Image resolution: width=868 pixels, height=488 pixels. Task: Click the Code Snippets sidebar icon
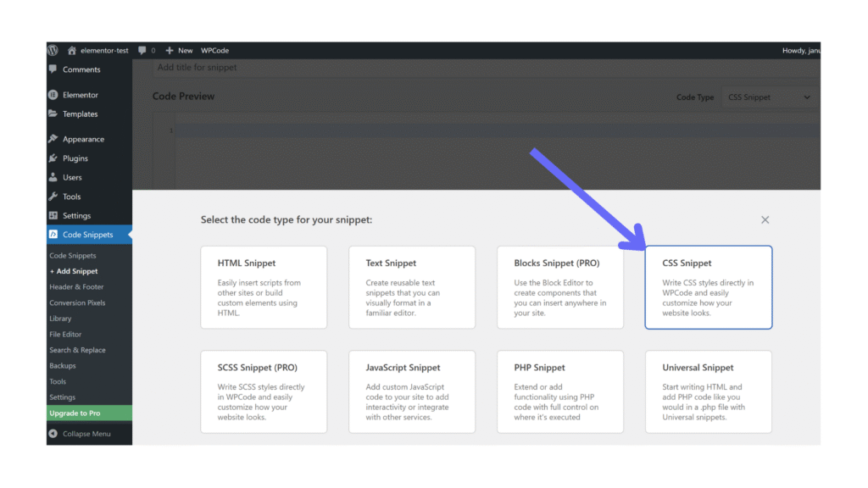53,235
